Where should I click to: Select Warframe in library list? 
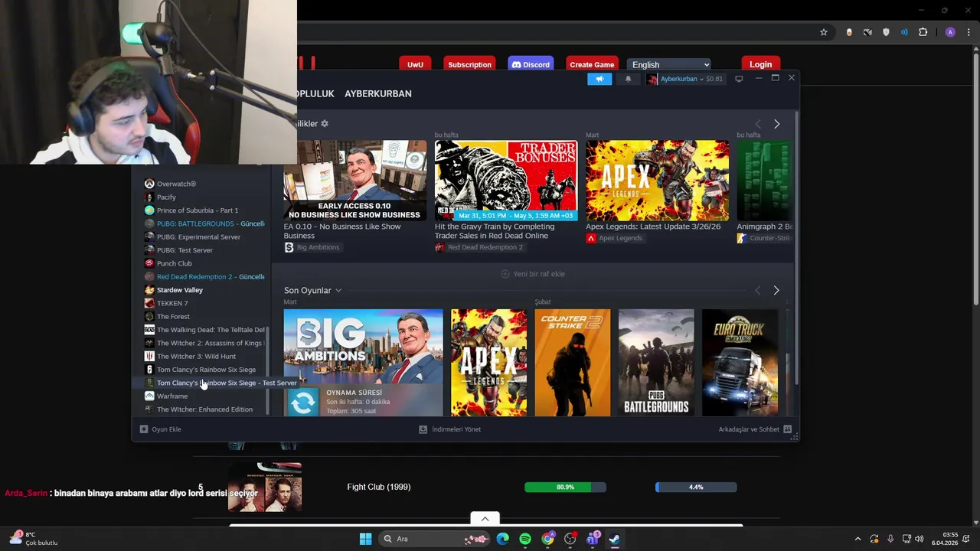tap(172, 396)
